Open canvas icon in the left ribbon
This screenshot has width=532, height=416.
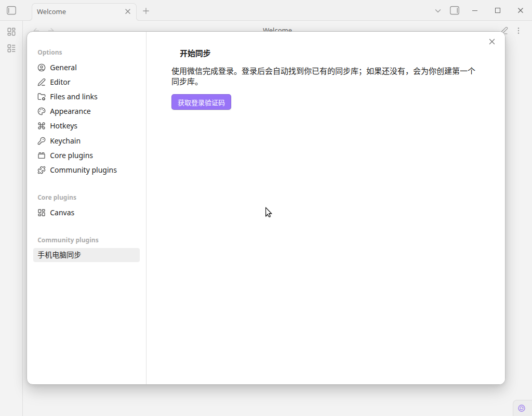11,32
